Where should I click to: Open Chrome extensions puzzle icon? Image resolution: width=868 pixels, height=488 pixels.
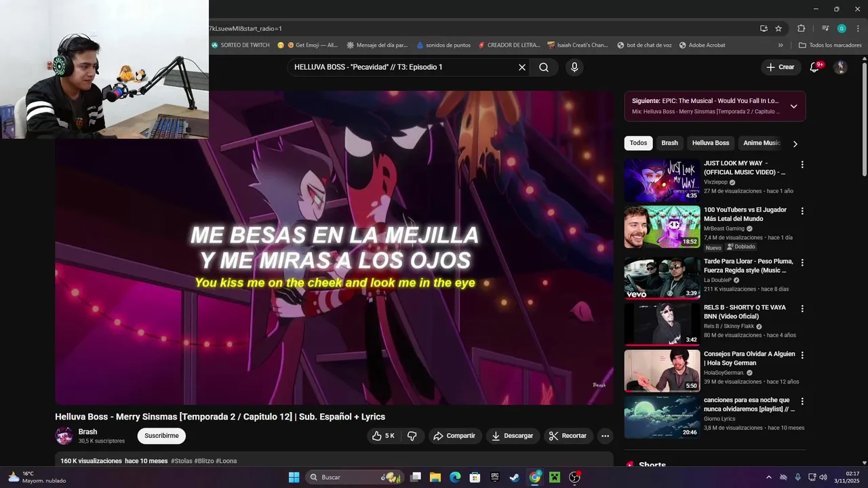(x=802, y=28)
